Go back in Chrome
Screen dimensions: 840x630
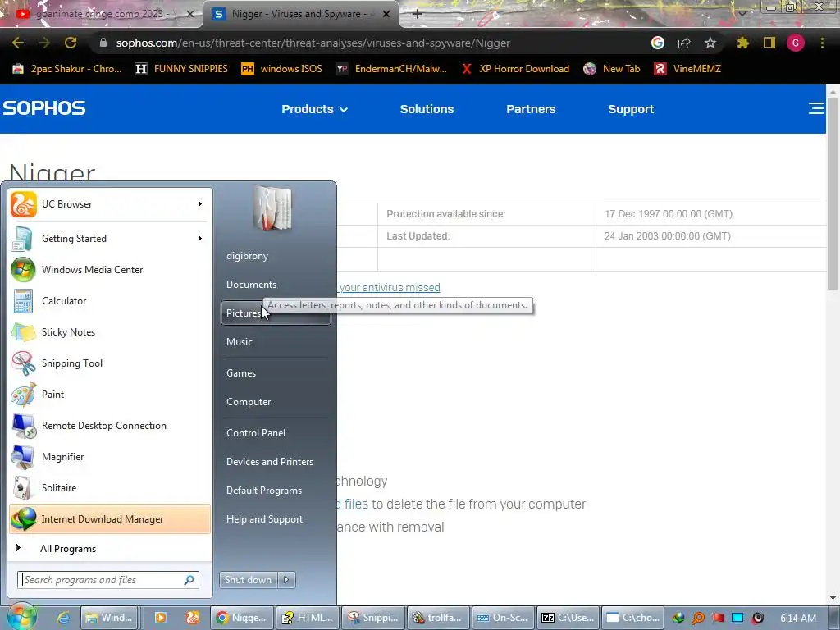coord(18,43)
